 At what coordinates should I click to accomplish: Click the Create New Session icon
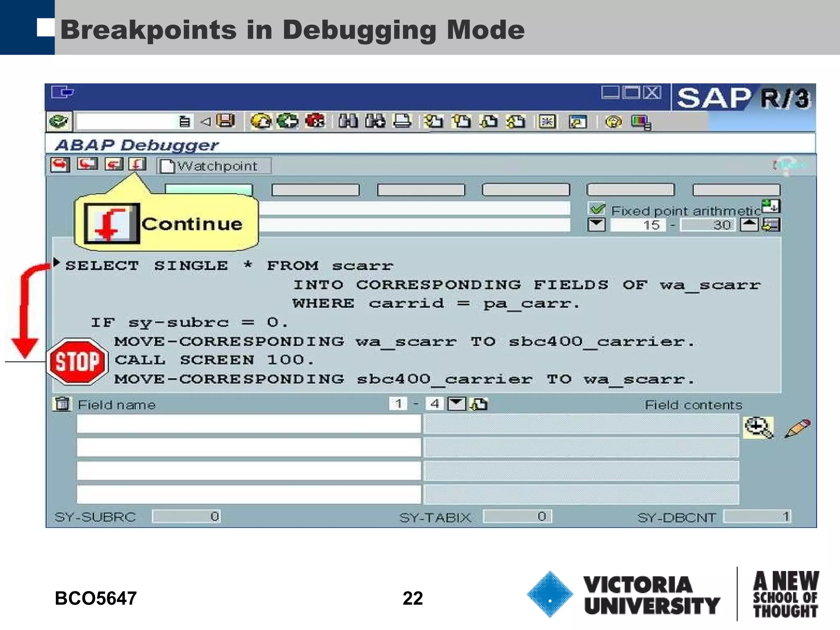(x=548, y=122)
